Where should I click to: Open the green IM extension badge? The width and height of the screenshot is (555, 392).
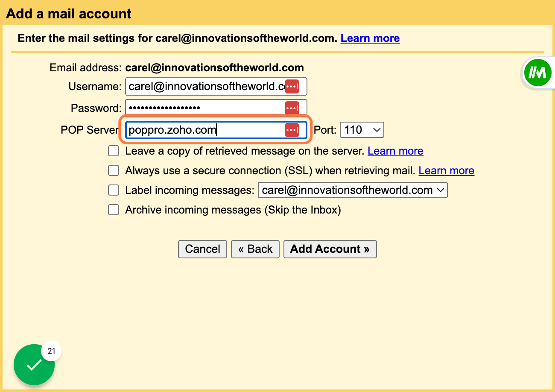click(x=537, y=73)
